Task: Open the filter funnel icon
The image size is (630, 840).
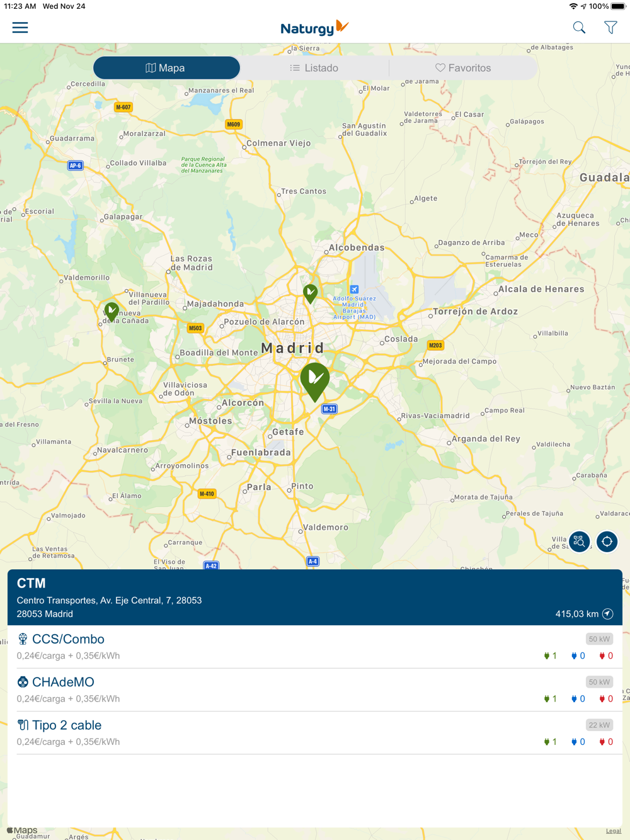Action: [610, 28]
